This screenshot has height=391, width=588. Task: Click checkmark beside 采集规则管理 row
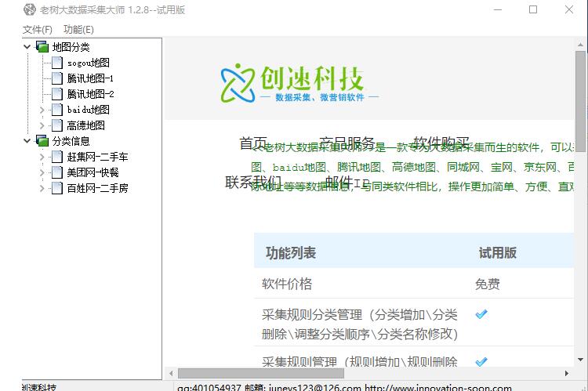tap(481, 361)
